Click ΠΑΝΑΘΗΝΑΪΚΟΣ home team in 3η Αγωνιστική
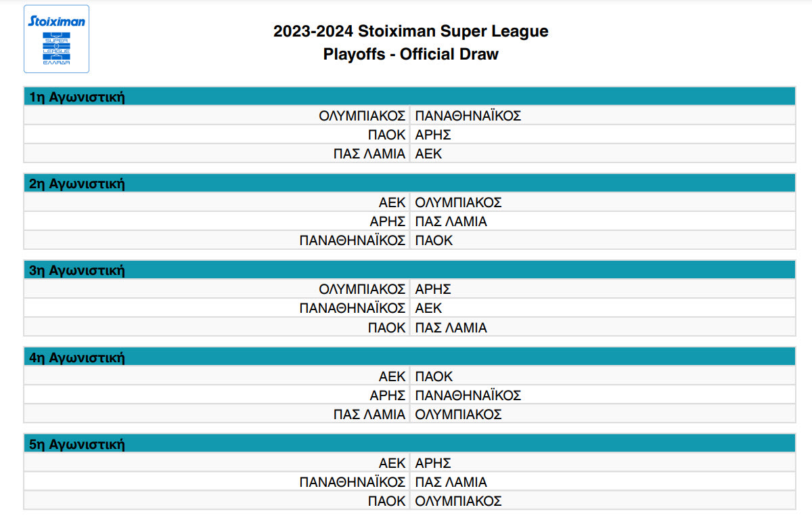The image size is (812, 518). 353,308
